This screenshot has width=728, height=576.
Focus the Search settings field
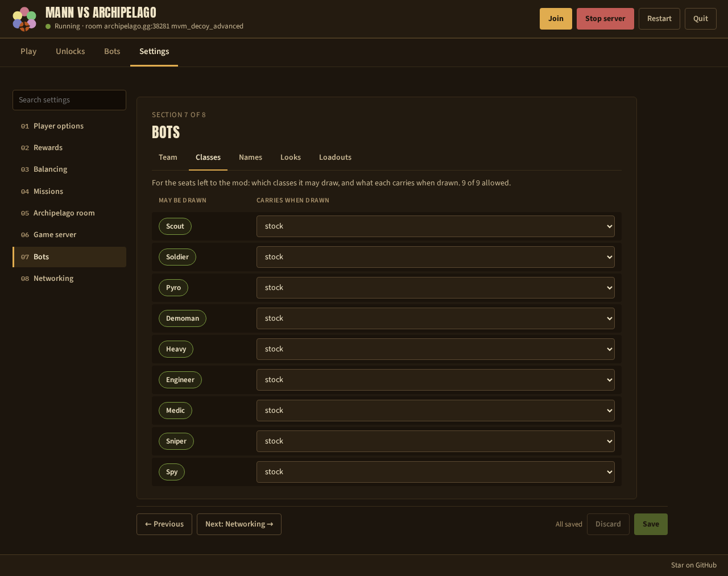click(69, 100)
